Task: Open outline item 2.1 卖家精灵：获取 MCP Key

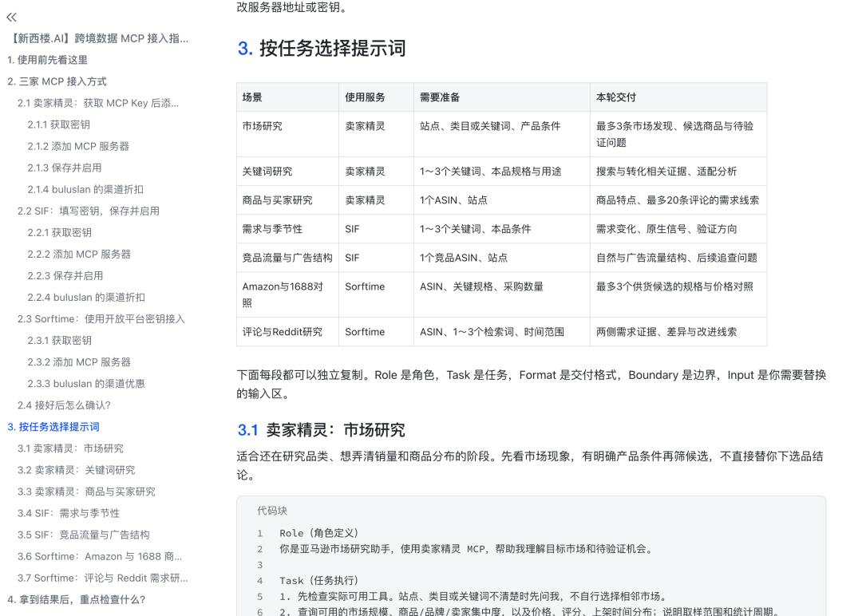Action: pyautogui.click(x=98, y=103)
